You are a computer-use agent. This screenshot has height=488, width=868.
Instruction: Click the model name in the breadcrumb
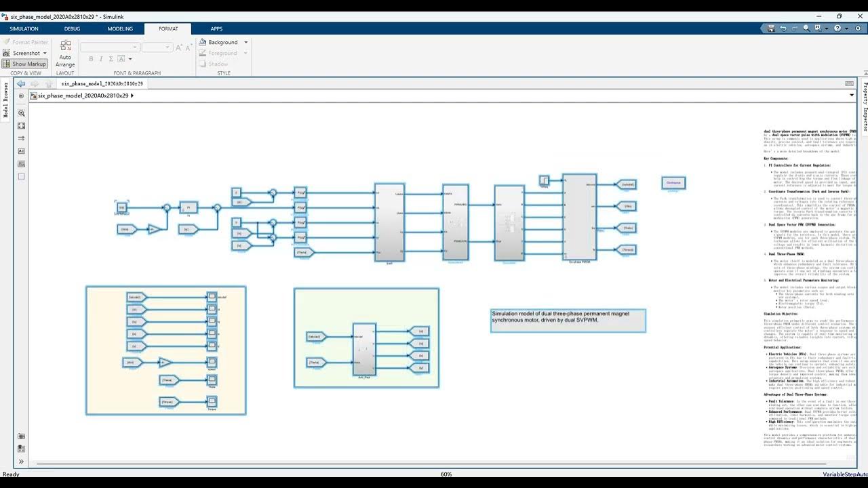[83, 96]
